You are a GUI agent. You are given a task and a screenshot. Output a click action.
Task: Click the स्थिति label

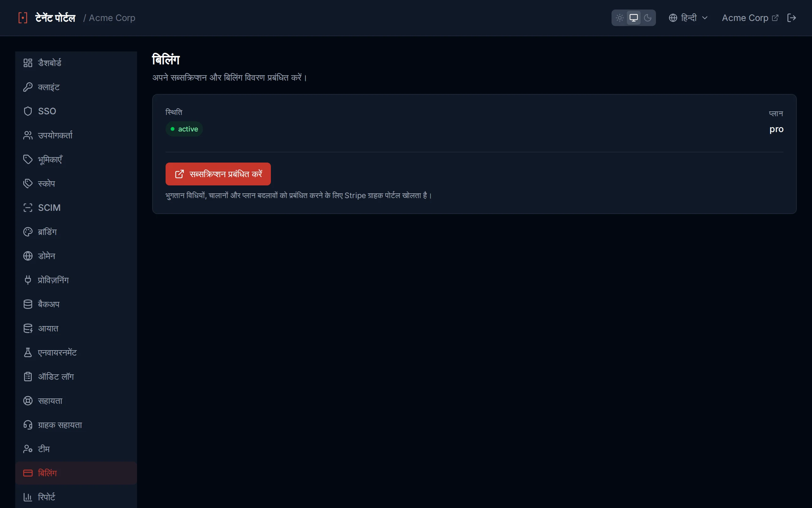point(174,112)
